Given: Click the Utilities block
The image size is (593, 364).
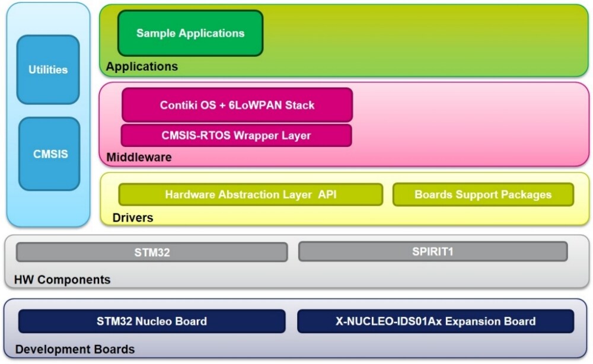Looking at the screenshot, I should (x=48, y=70).
